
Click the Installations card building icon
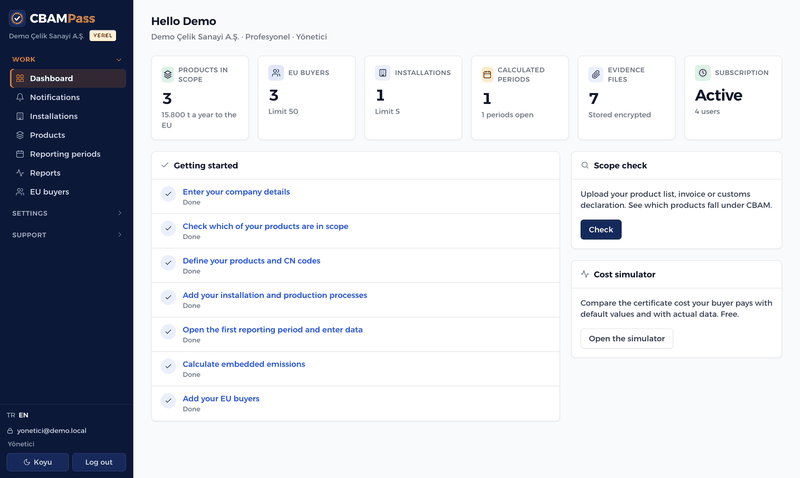(x=382, y=72)
